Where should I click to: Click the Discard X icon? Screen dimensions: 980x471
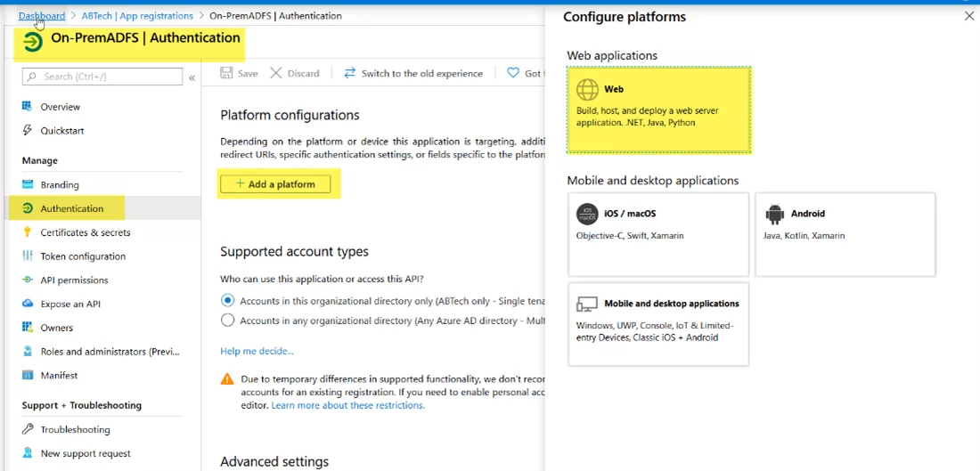(276, 73)
